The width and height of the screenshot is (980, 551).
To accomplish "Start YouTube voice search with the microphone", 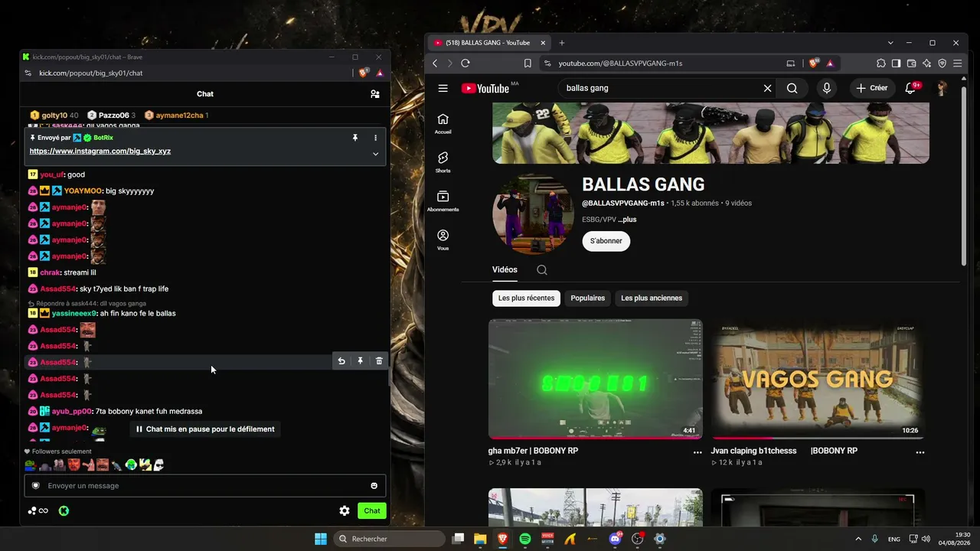I will click(827, 88).
